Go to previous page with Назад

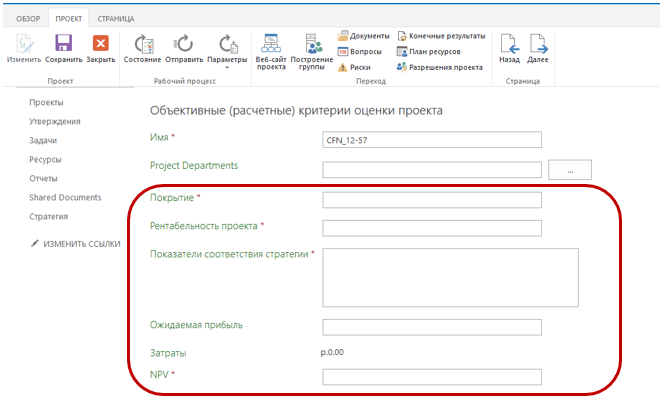click(509, 48)
